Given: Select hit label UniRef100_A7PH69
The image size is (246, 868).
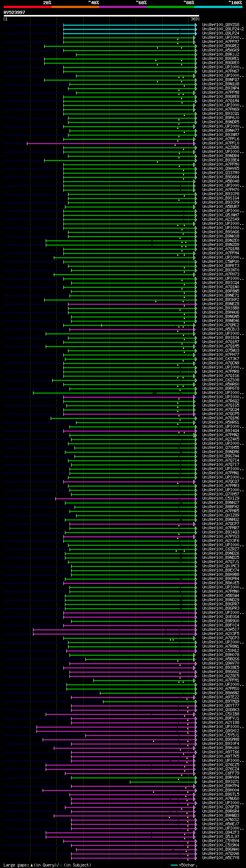Looking at the screenshot, I should [221, 110].
